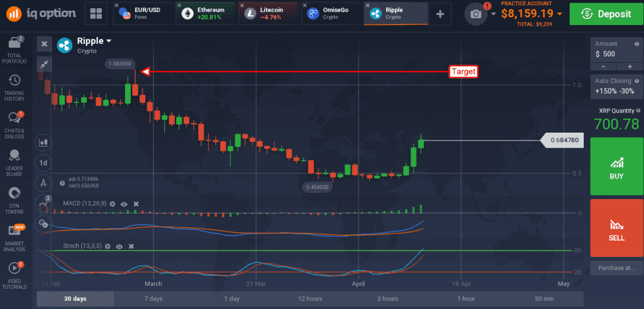This screenshot has height=309, width=644.
Task: Select the 12 hours time range
Action: [309, 299]
